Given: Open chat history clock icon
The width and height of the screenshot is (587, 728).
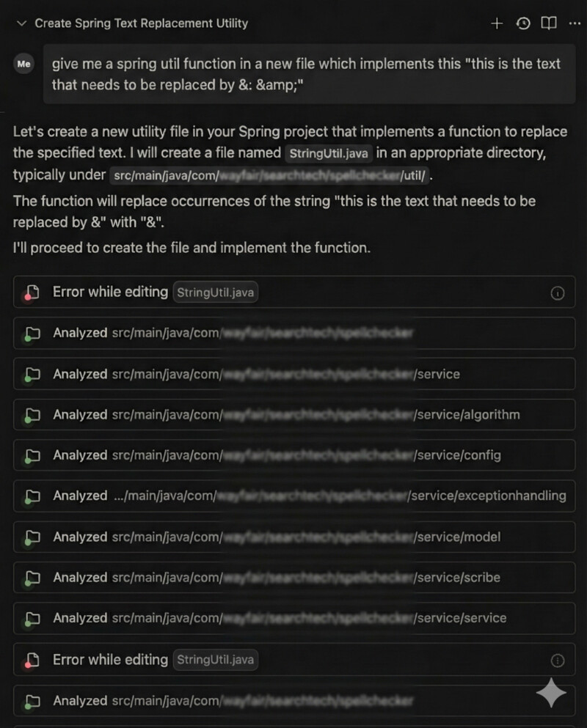Looking at the screenshot, I should pyautogui.click(x=523, y=23).
